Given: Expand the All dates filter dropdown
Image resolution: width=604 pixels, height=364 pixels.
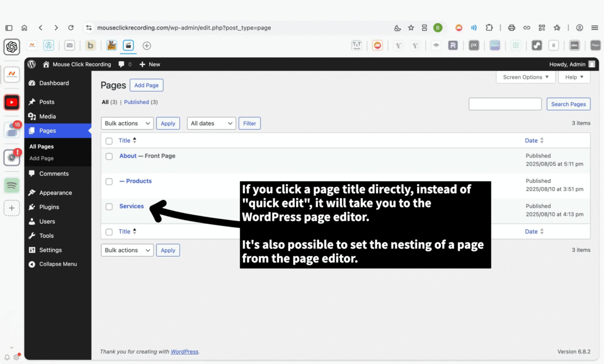Looking at the screenshot, I should tap(211, 123).
